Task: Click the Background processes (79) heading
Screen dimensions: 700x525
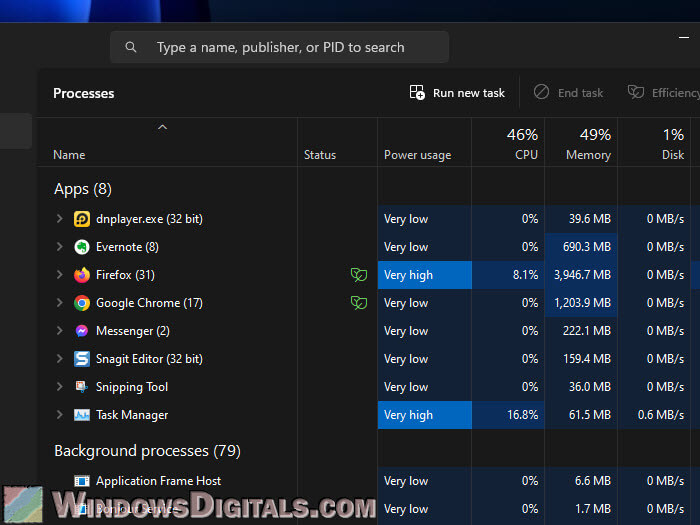Action: (147, 451)
